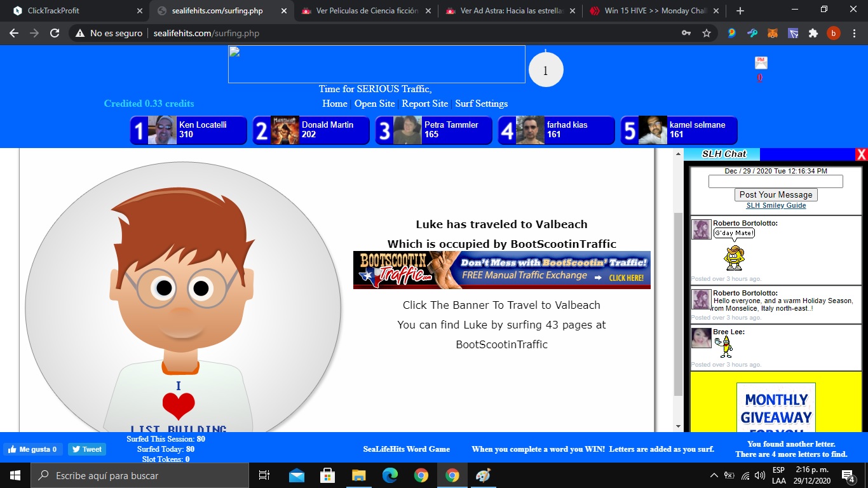The width and height of the screenshot is (868, 488).
Task: Click the Facebook Me gusta button
Action: click(x=33, y=449)
